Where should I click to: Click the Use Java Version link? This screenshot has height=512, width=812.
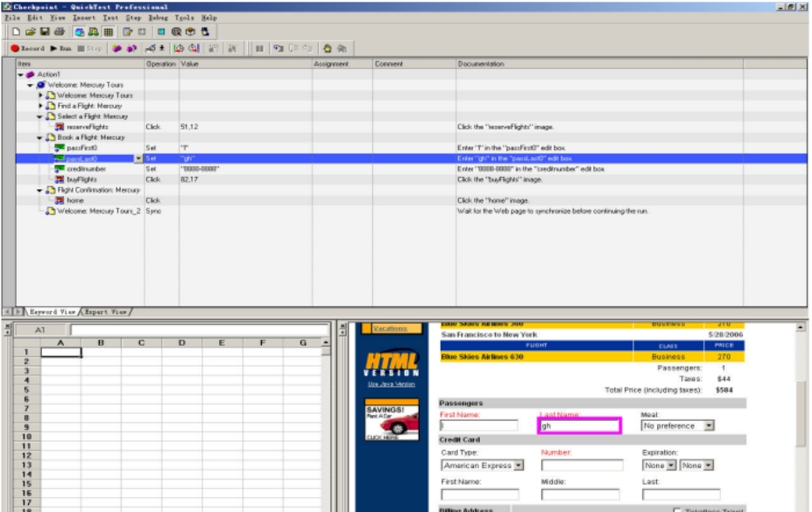391,384
